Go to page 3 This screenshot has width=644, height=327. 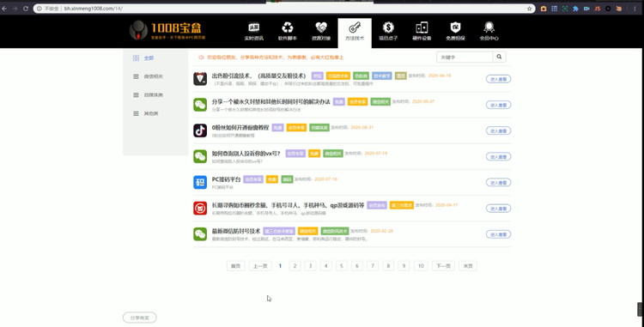[x=311, y=266]
